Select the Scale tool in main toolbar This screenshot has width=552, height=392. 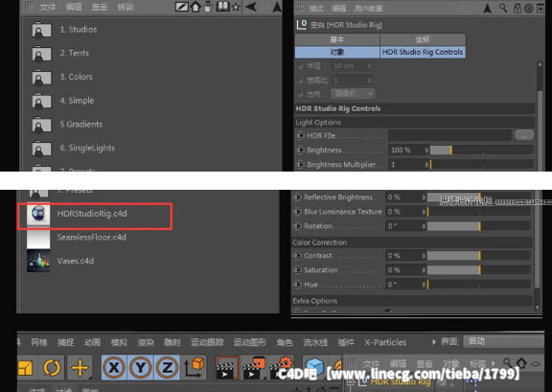click(x=26, y=368)
